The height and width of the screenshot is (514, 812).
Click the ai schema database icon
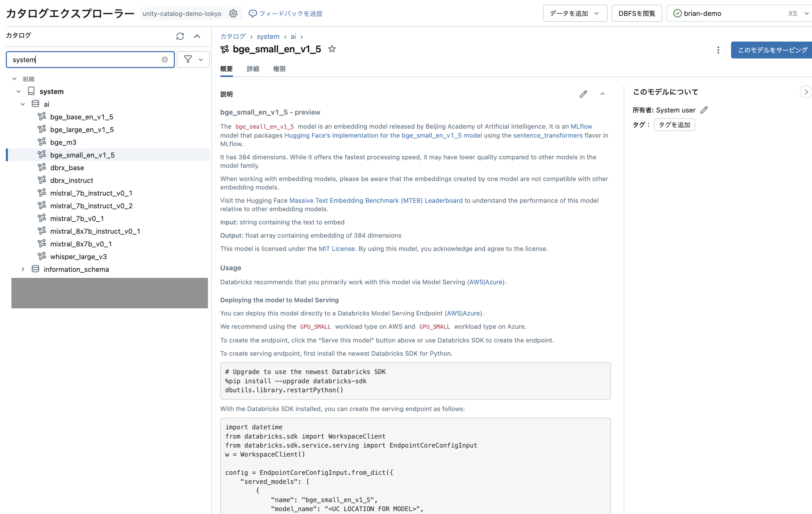35,104
